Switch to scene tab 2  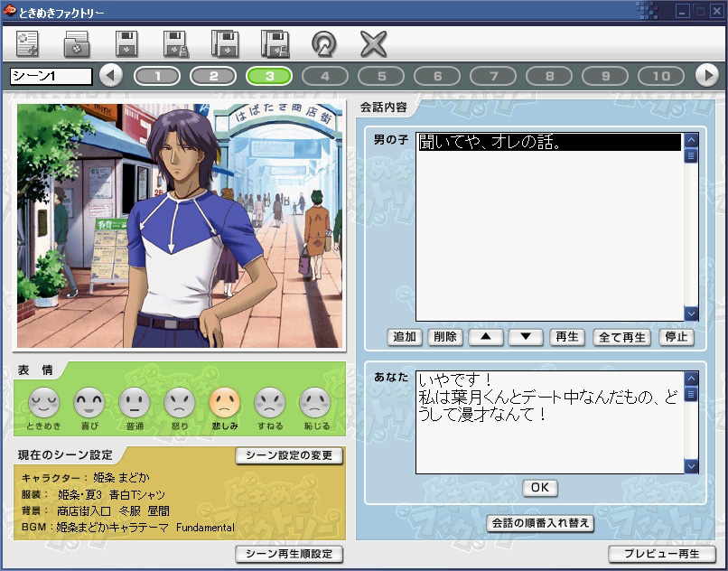(213, 76)
